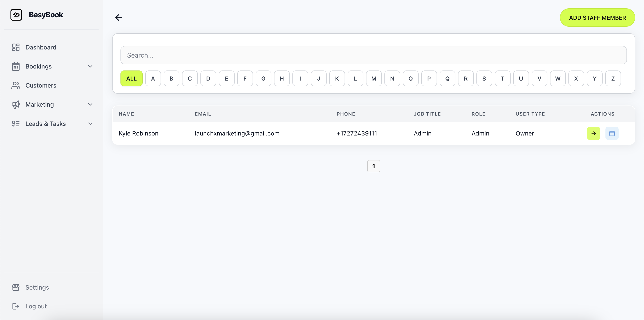Image resolution: width=644 pixels, height=320 pixels.
Task: Open Kyle Robinson's calendar icon button
Action: (612, 133)
